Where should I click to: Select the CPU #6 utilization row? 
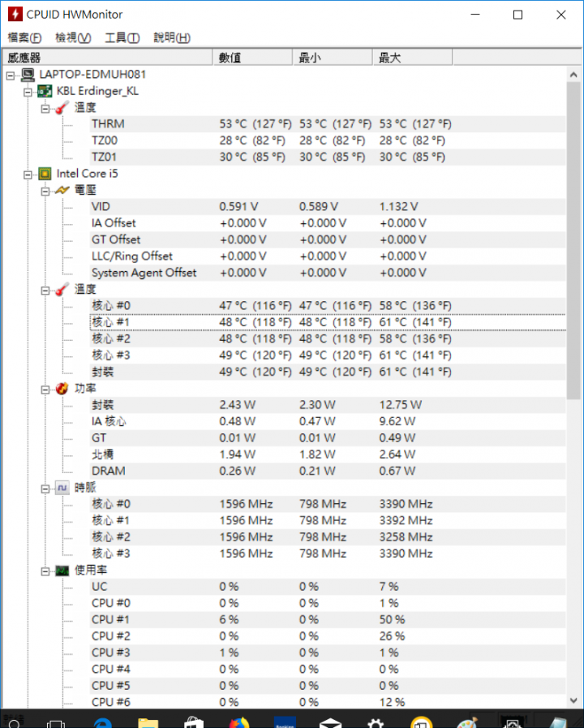[328, 703]
